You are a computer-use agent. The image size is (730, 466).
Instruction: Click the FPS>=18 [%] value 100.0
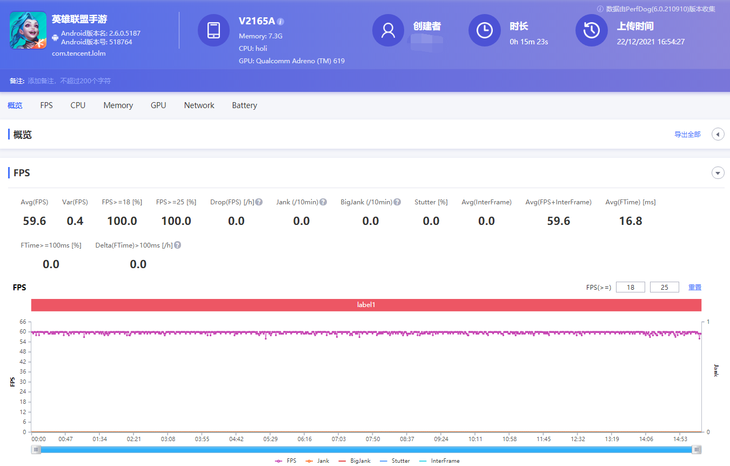click(x=122, y=221)
